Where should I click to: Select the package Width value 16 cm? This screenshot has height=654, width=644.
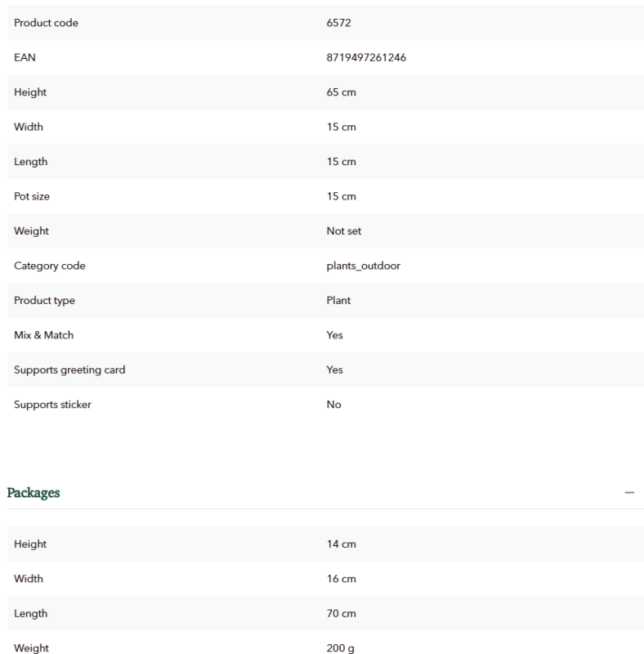pyautogui.click(x=341, y=579)
